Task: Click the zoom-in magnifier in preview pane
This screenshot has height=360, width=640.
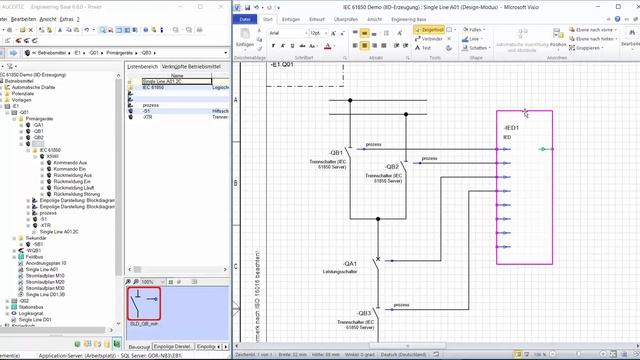Action: 129,282
